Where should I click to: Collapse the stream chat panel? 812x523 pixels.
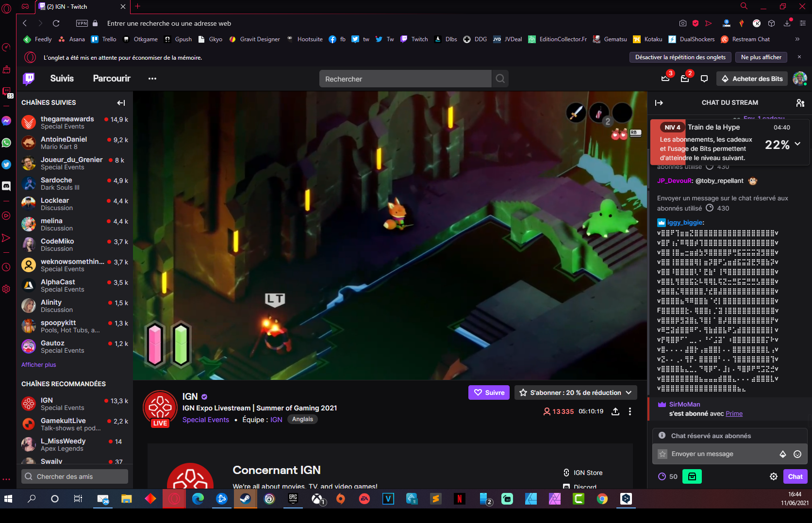(659, 102)
